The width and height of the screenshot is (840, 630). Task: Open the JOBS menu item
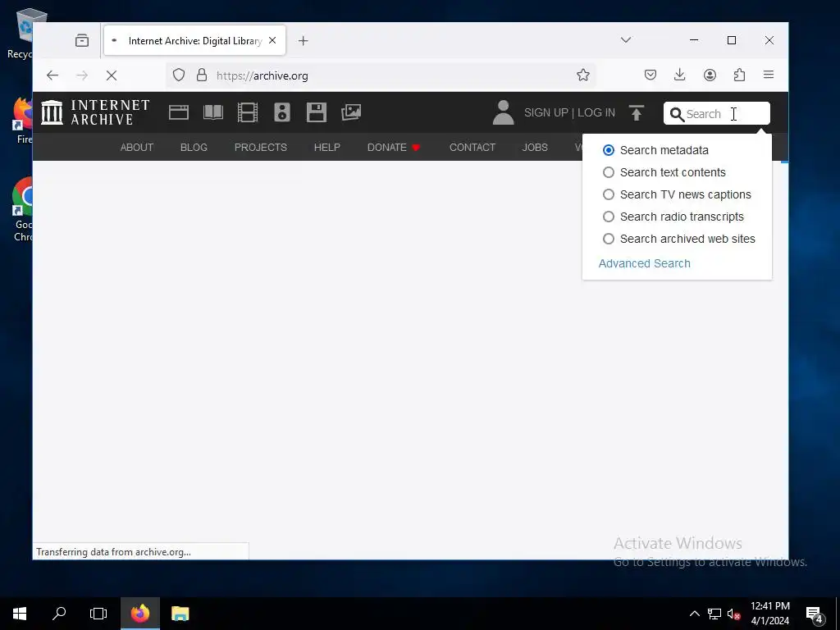click(x=535, y=148)
